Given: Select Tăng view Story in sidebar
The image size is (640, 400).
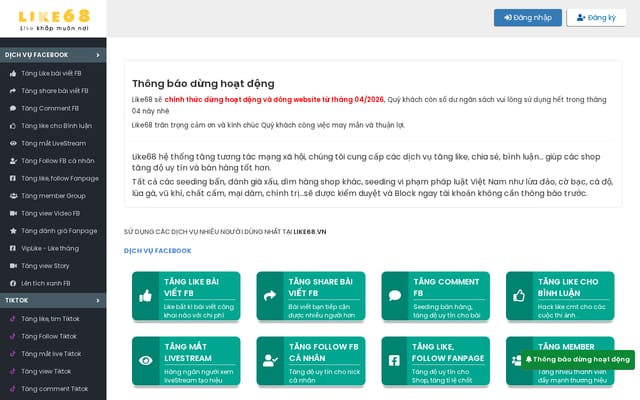Looking at the screenshot, I should 53,266.
